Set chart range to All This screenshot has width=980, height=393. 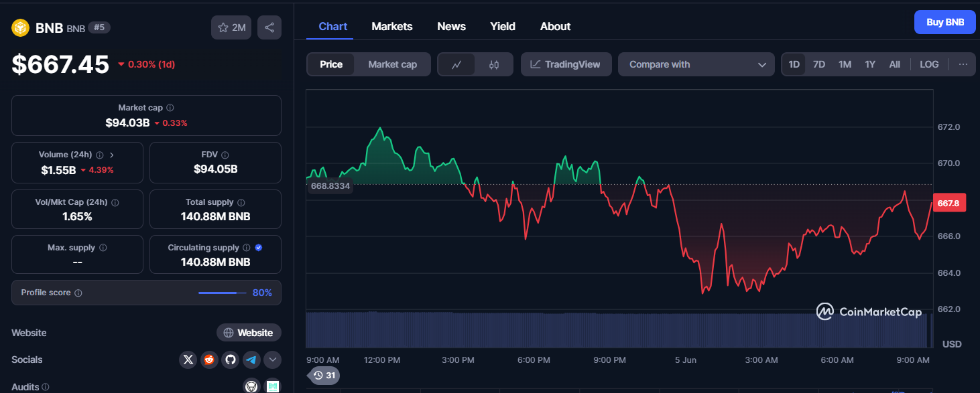pyautogui.click(x=894, y=64)
